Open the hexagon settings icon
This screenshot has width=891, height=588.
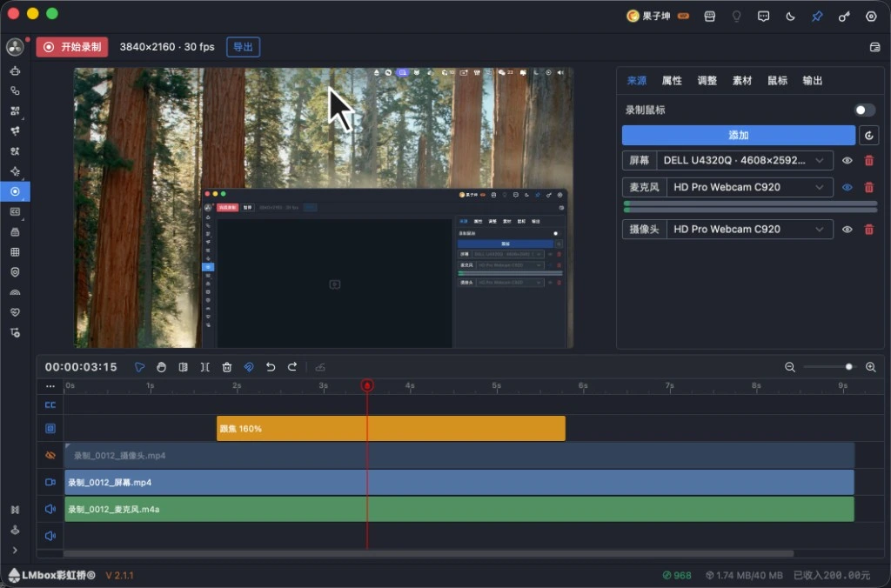point(871,17)
